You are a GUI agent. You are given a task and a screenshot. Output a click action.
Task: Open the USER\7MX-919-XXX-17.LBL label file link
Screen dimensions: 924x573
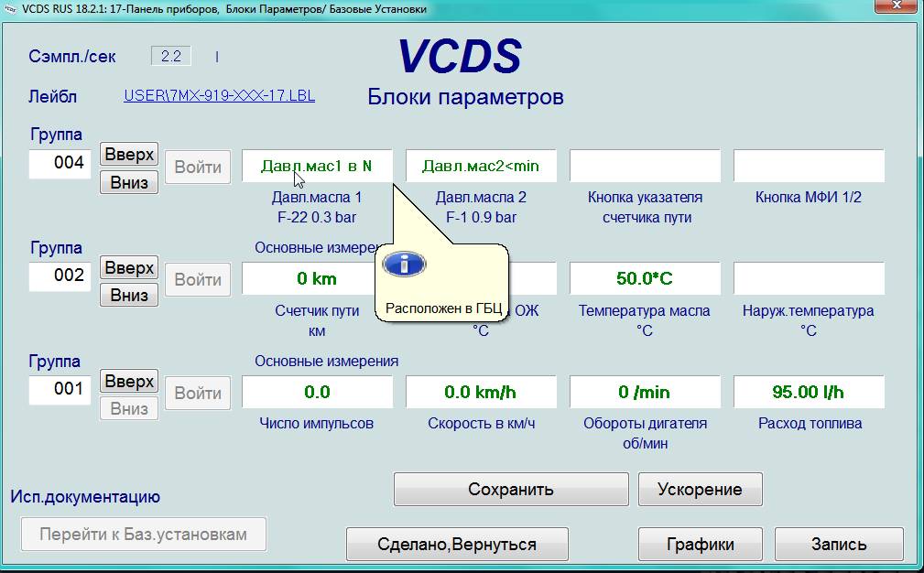click(x=219, y=95)
